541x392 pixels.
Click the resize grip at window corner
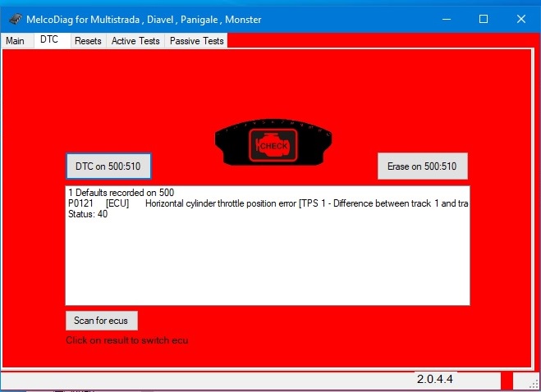(534, 385)
